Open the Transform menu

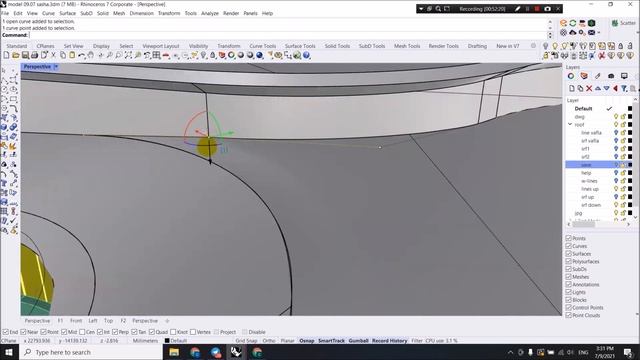[169, 13]
